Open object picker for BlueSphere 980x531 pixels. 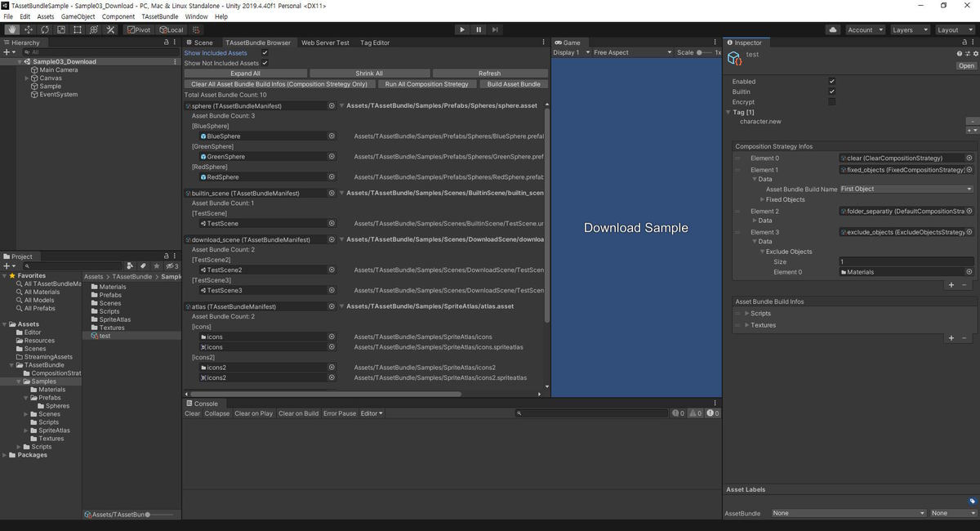click(332, 136)
